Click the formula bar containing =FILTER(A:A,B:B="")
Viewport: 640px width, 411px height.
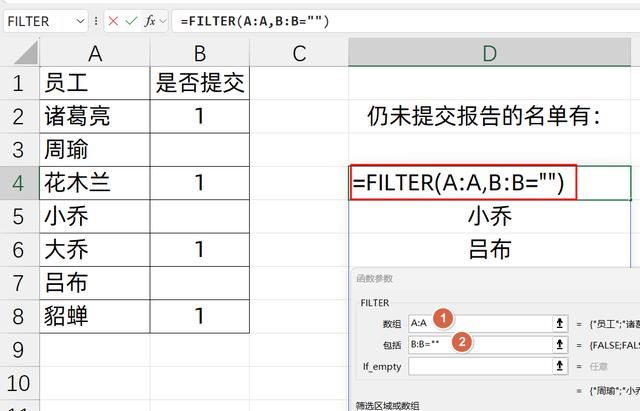(406, 21)
